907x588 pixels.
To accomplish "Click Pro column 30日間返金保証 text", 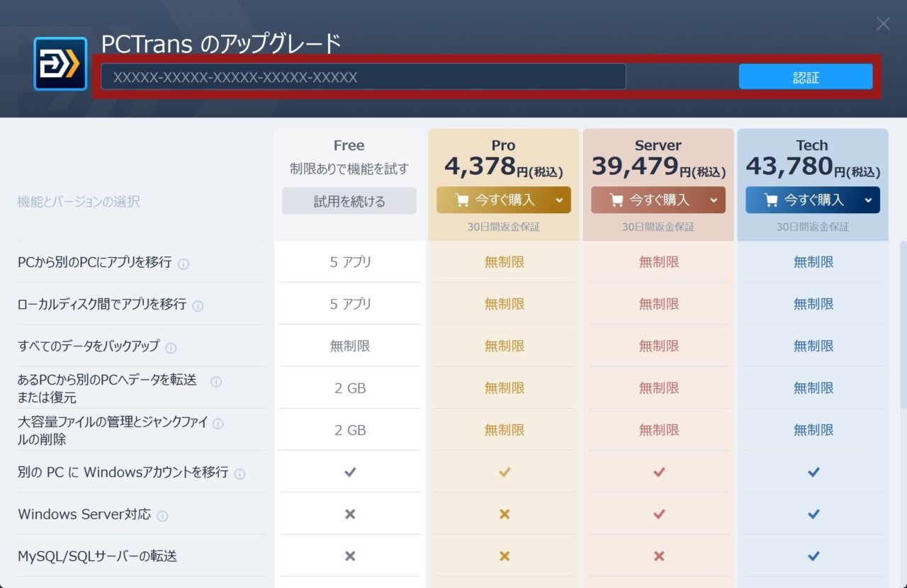I will click(x=504, y=227).
